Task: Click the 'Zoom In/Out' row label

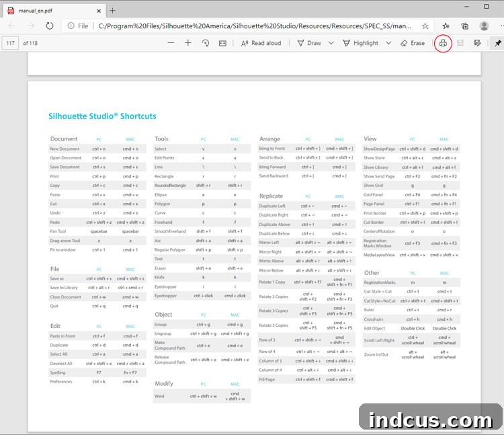Action: [x=376, y=354]
